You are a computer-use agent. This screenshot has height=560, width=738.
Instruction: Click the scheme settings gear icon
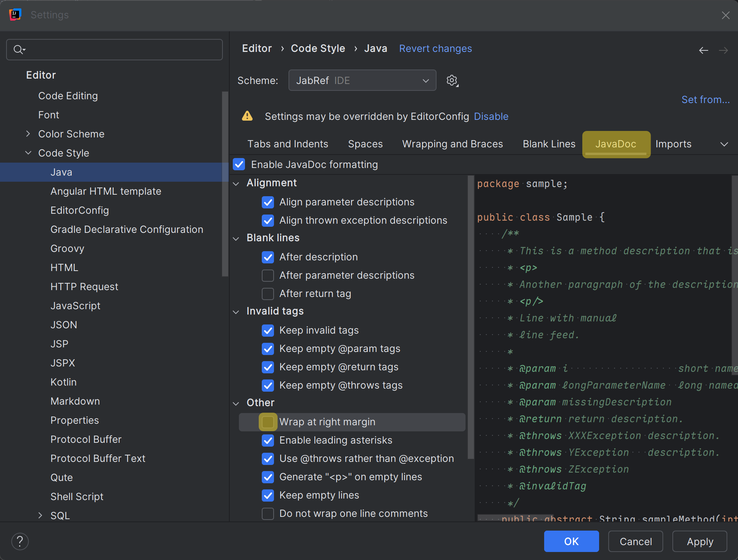tap(452, 81)
